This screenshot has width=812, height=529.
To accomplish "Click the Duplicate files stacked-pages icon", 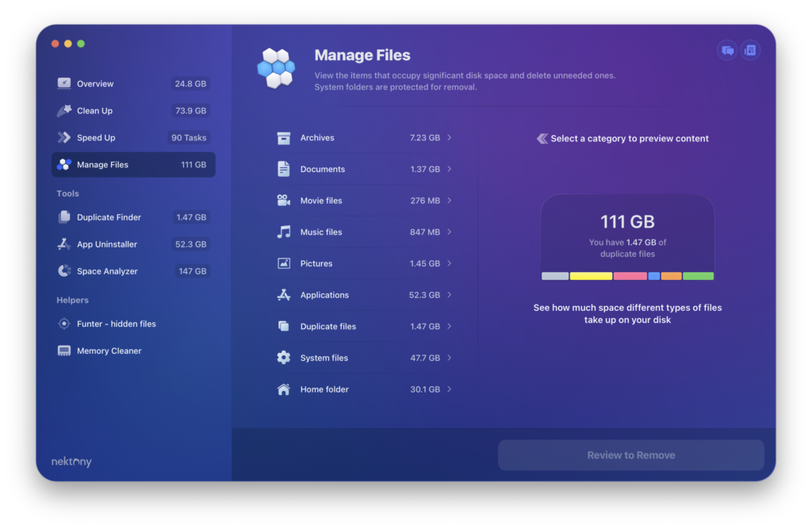I will coord(283,327).
